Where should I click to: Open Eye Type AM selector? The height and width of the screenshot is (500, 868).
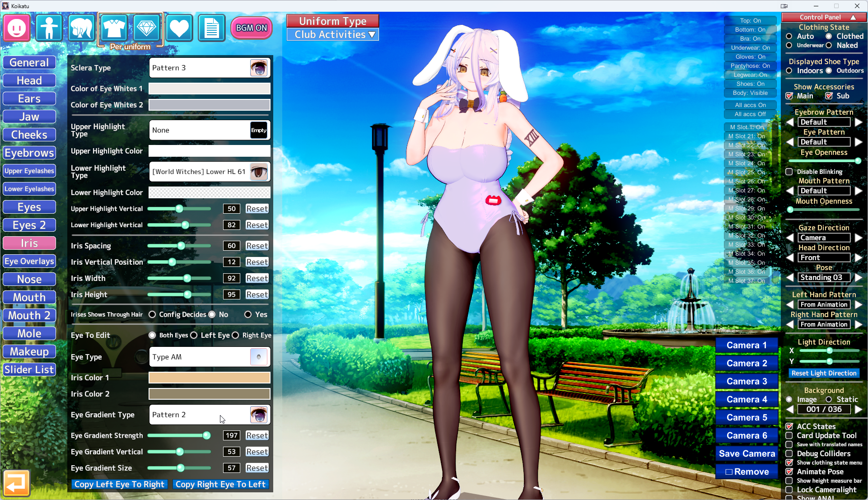210,357
